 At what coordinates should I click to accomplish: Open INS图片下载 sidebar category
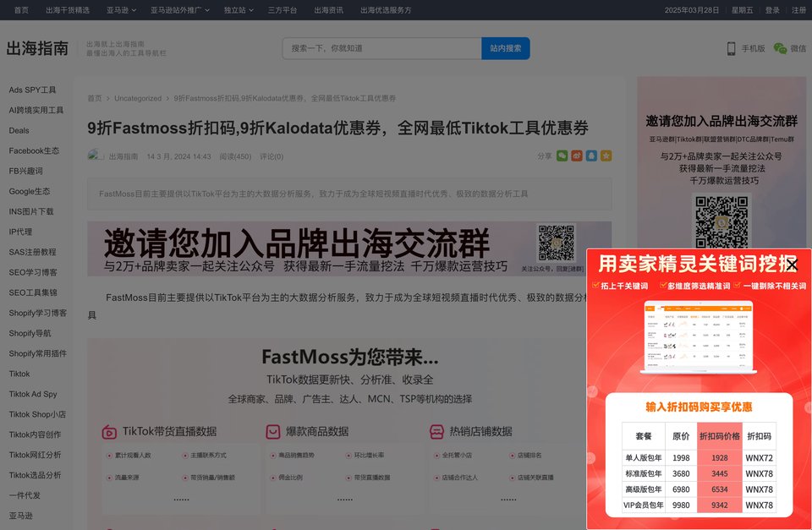click(31, 211)
